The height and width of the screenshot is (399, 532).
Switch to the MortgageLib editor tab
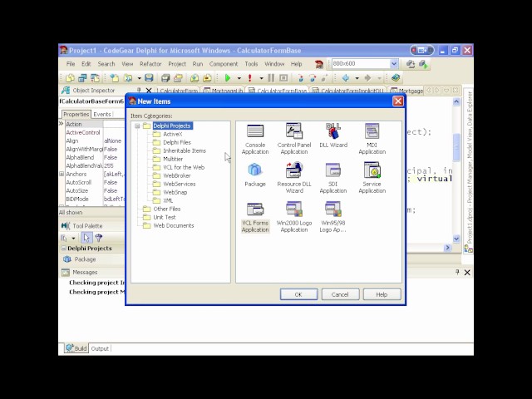point(224,91)
